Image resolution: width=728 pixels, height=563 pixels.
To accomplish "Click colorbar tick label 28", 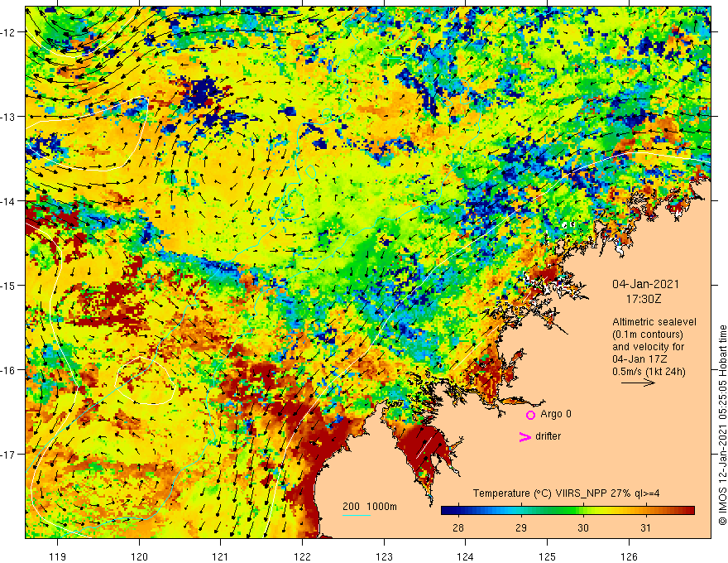I will pyautogui.click(x=458, y=527).
